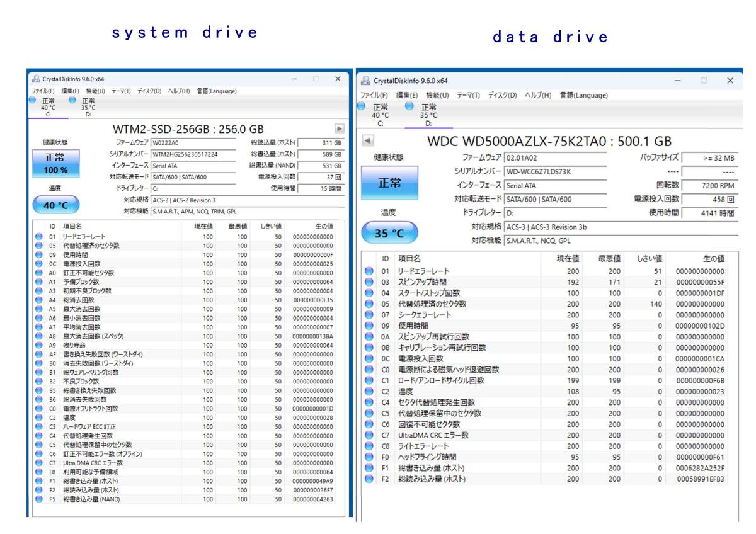Open ディスク(D) menu in system drive window
The image size is (756, 534).
click(x=149, y=91)
